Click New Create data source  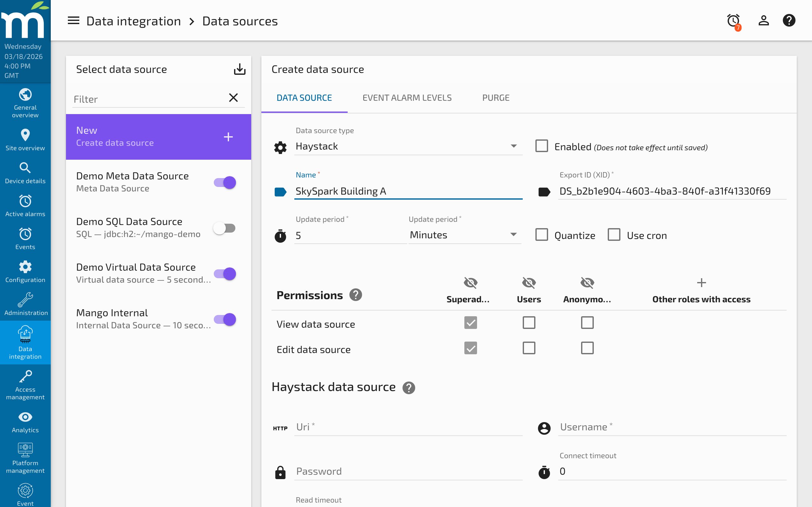(x=158, y=137)
